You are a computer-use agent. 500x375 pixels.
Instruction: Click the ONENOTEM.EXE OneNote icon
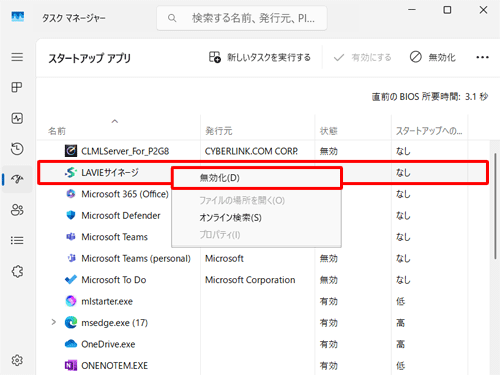(71, 365)
